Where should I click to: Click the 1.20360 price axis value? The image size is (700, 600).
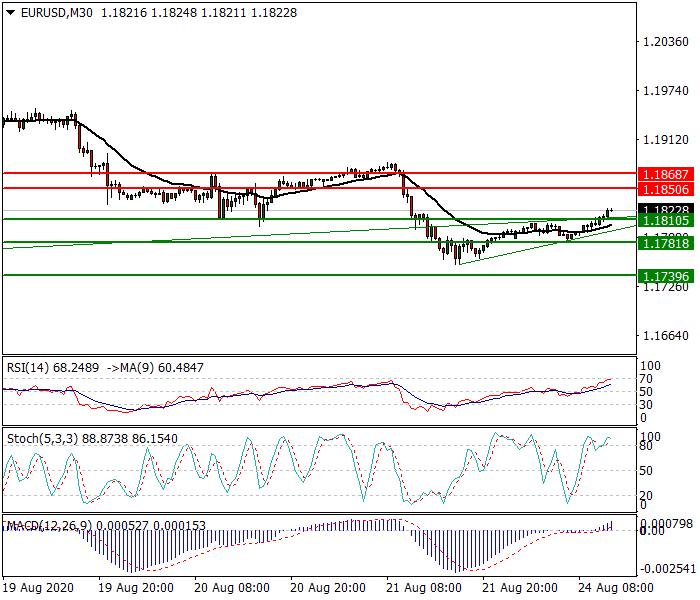(x=666, y=42)
